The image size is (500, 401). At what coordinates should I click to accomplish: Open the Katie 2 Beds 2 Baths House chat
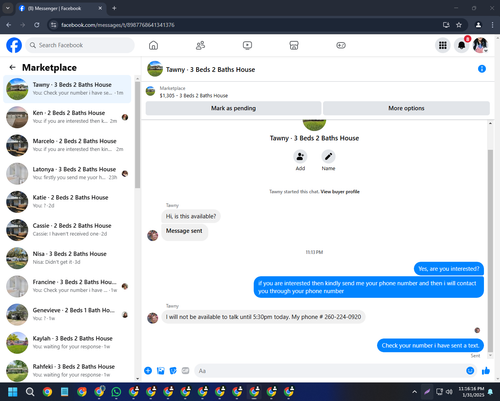click(x=68, y=202)
